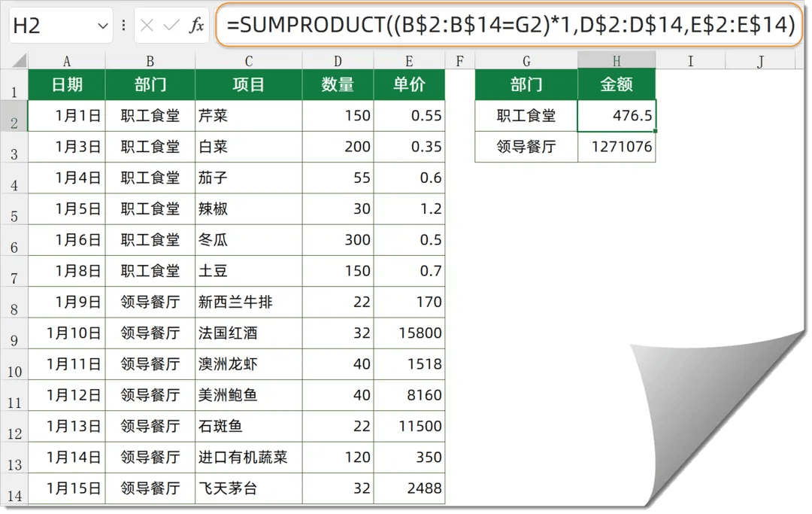Click the 单价 header cell
The height and width of the screenshot is (514, 812).
pyautogui.click(x=409, y=84)
